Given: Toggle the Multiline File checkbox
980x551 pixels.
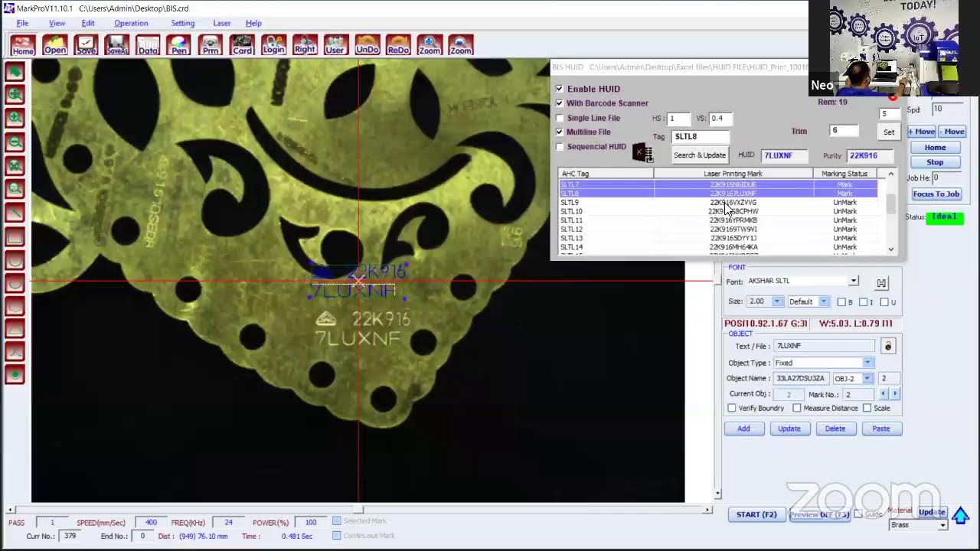Looking at the screenshot, I should click(x=560, y=132).
